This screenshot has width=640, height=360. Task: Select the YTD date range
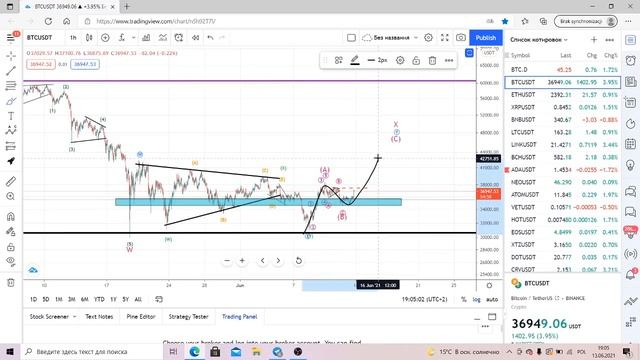click(99, 299)
